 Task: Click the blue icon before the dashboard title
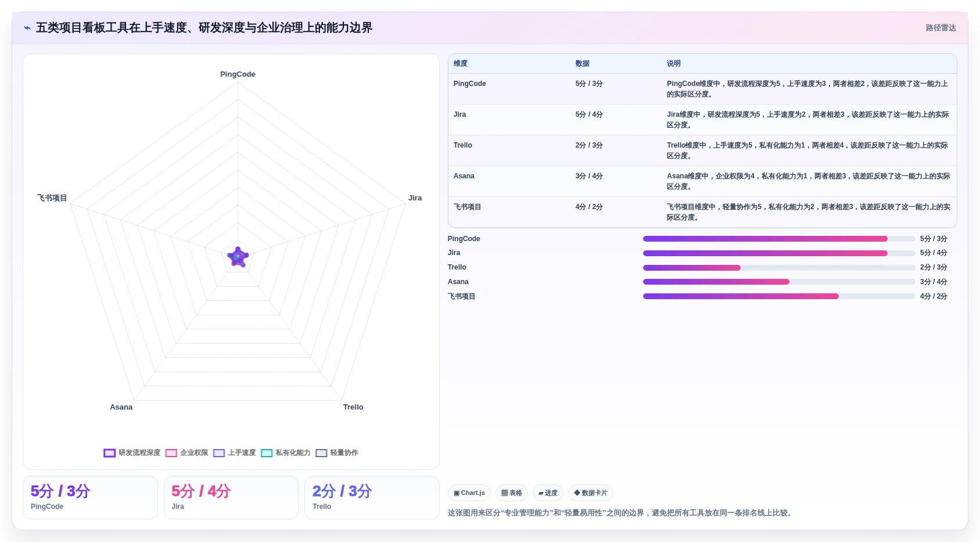[x=27, y=28]
